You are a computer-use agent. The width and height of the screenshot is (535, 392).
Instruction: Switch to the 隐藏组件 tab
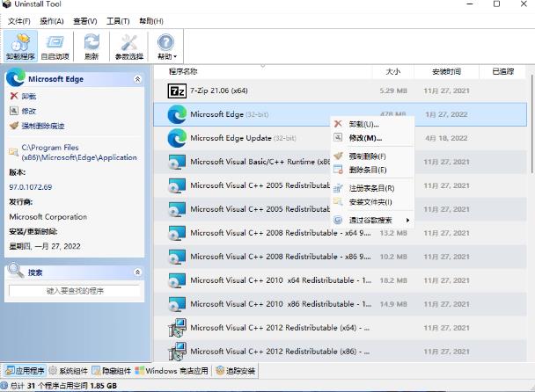pyautogui.click(x=112, y=371)
